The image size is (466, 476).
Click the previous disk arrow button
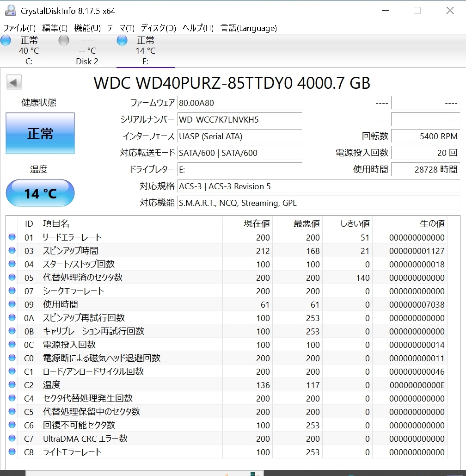(14, 82)
